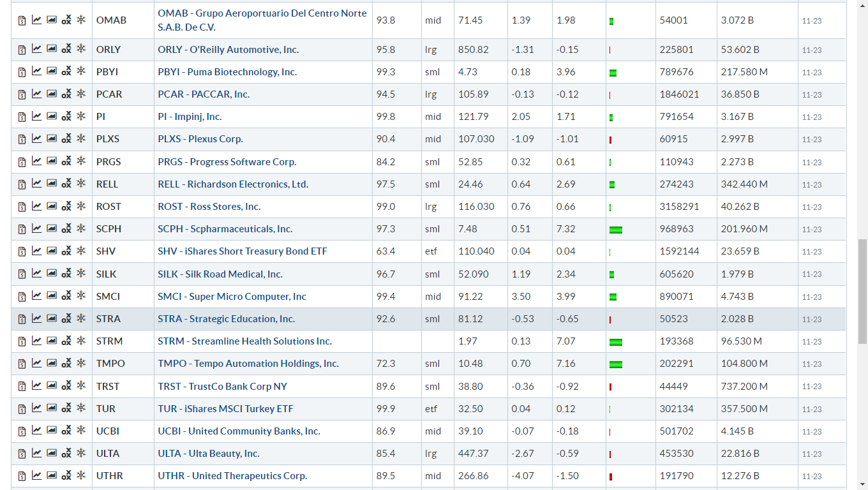Viewport: 868px width, 490px height.
Task: Click the price 850.82 in ORLY row
Action: pos(474,49)
